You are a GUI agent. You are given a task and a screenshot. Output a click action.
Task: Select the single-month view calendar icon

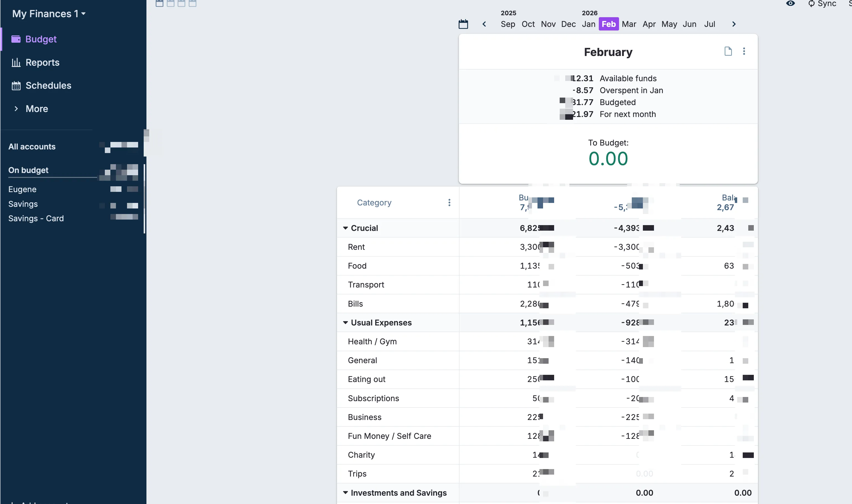[160, 3]
